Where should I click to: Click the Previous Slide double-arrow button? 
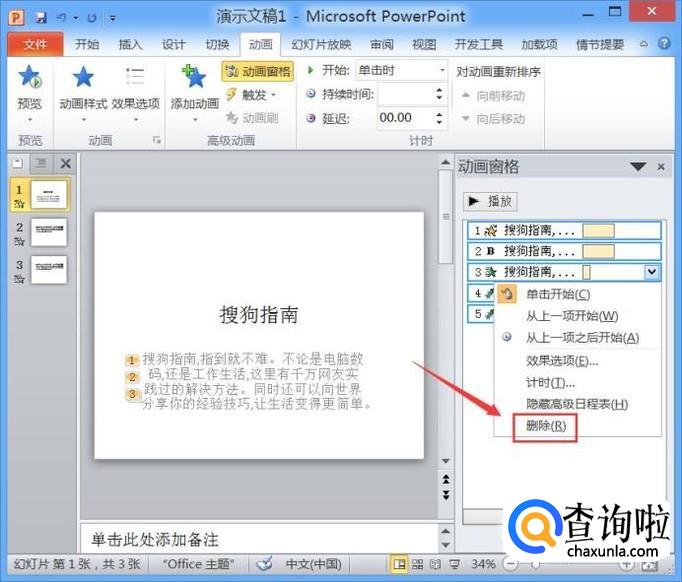446,479
